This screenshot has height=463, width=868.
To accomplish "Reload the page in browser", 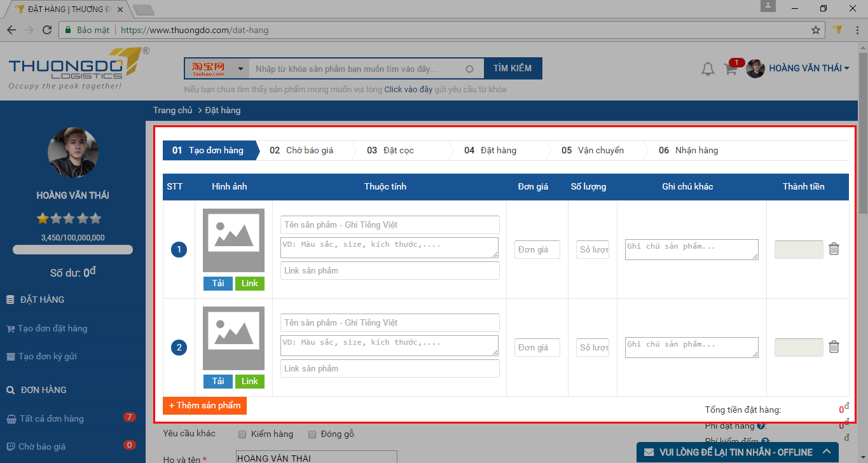I will pos(46,30).
